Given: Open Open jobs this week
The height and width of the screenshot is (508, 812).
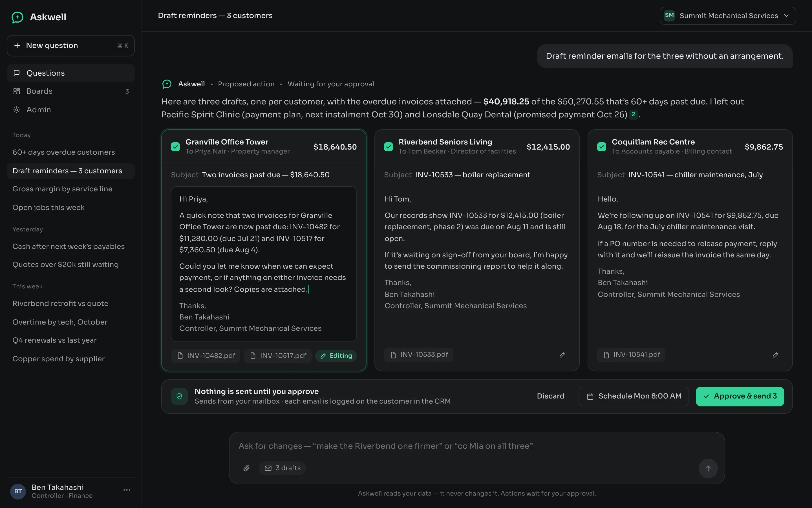Looking at the screenshot, I should tap(71, 208).
